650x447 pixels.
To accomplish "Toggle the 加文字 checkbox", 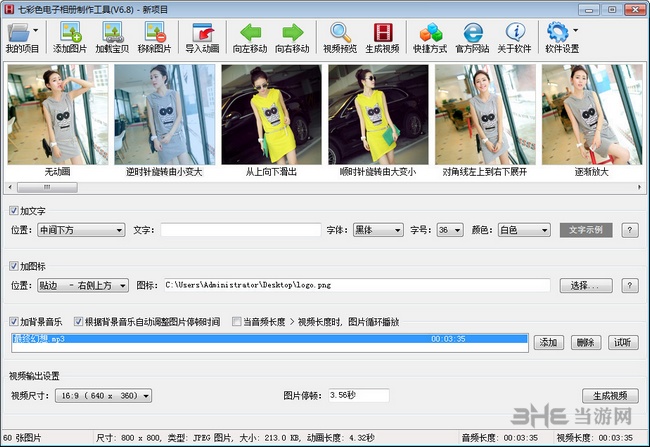I will tap(14, 211).
